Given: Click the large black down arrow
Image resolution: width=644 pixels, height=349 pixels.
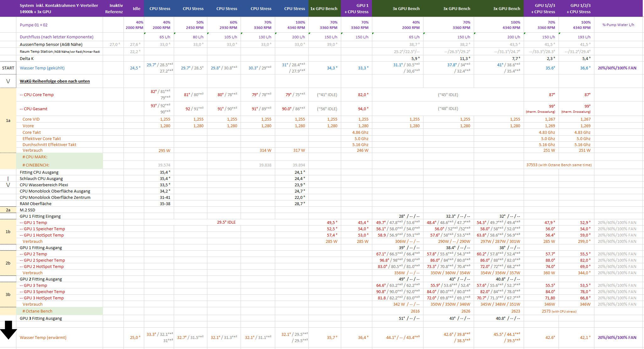Looking at the screenshot, I should pyautogui.click(x=8, y=330).
